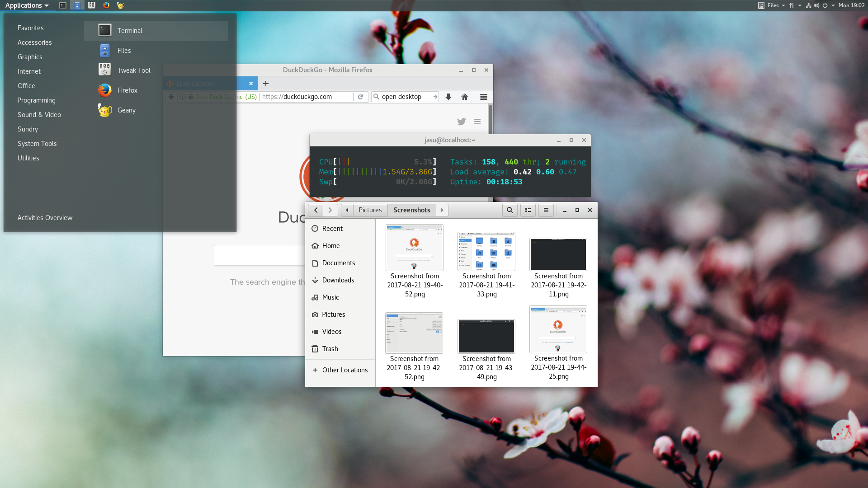
Task: Select screenshot 2017-08-21 19-43-49.png thumbnail
Action: click(x=486, y=336)
